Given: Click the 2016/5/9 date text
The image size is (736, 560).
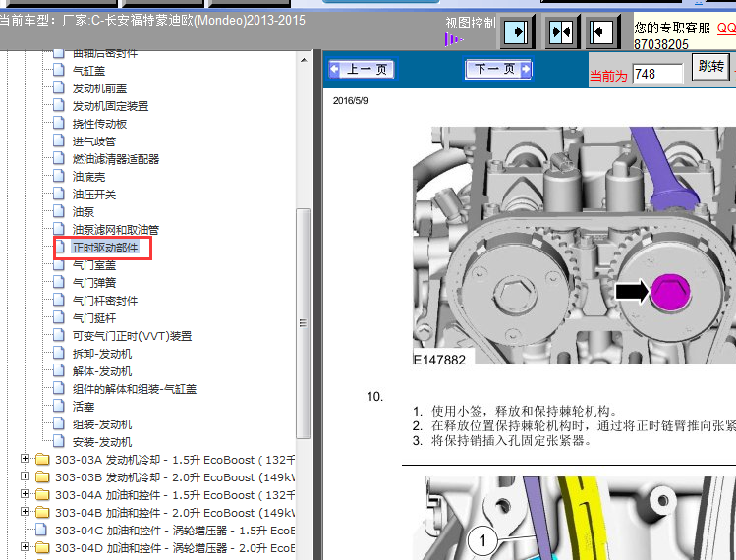Looking at the screenshot, I should [350, 101].
